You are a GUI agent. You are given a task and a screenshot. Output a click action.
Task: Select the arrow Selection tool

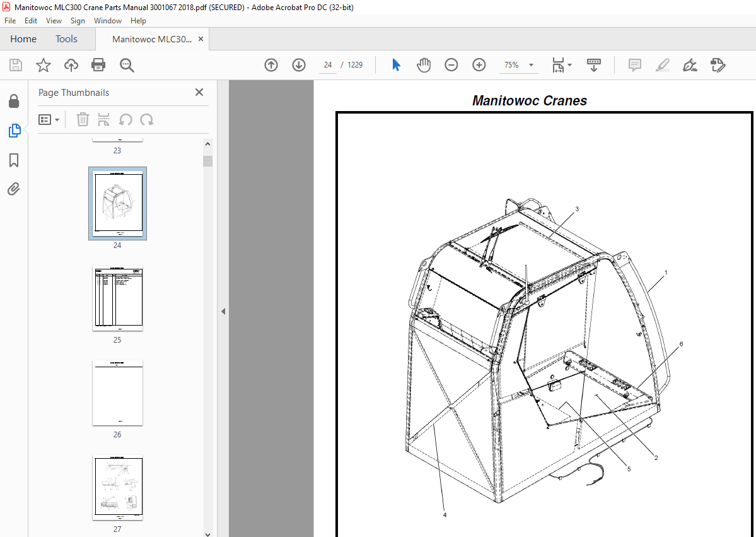397,65
